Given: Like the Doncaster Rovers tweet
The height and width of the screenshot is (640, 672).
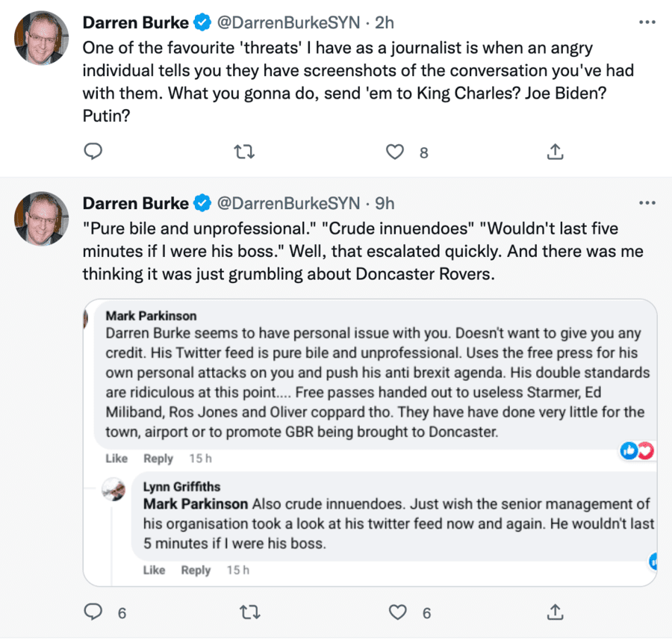Looking at the screenshot, I should [397, 613].
